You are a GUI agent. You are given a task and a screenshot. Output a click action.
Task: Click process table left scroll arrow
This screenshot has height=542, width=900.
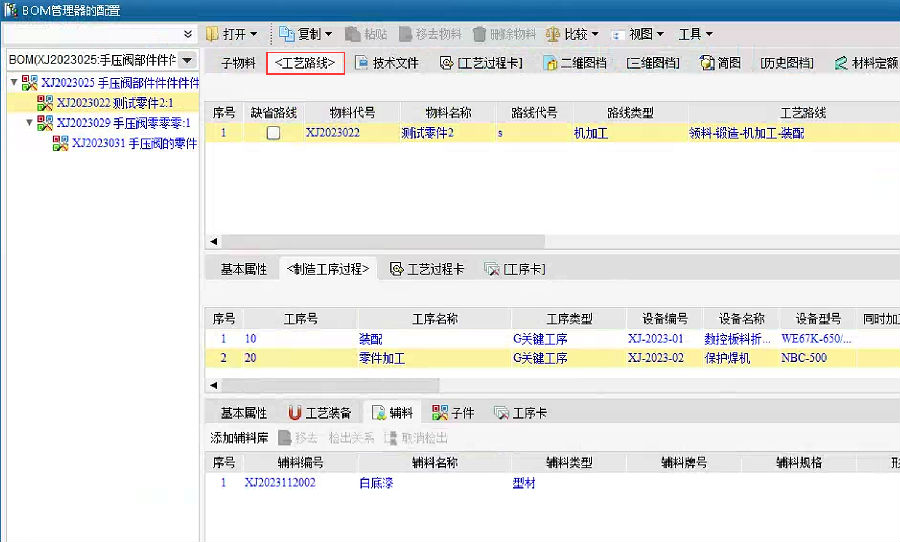click(214, 385)
